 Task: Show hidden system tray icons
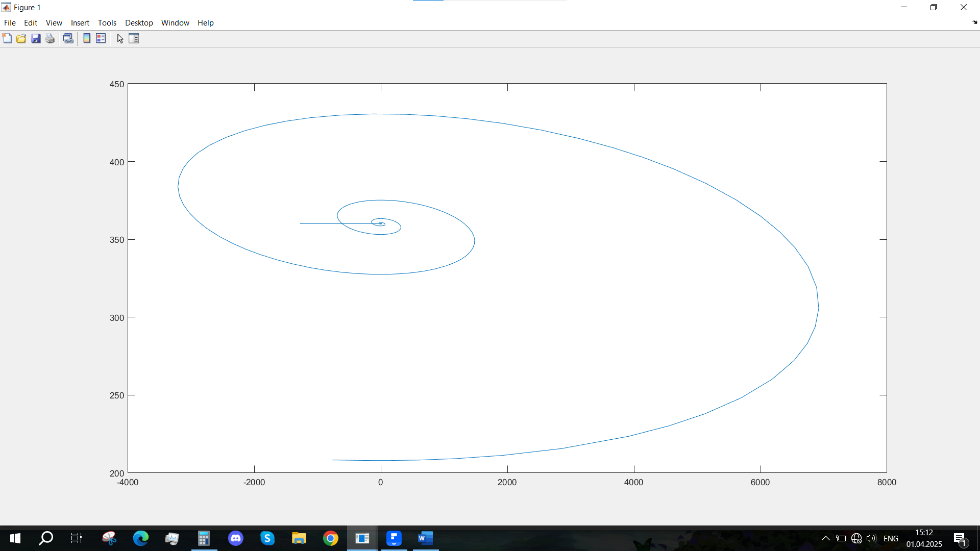tap(825, 538)
